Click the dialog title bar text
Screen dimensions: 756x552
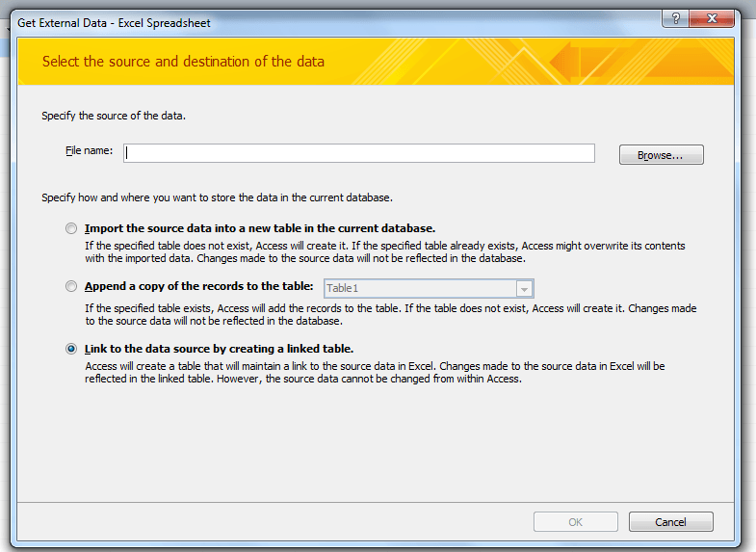click(114, 22)
